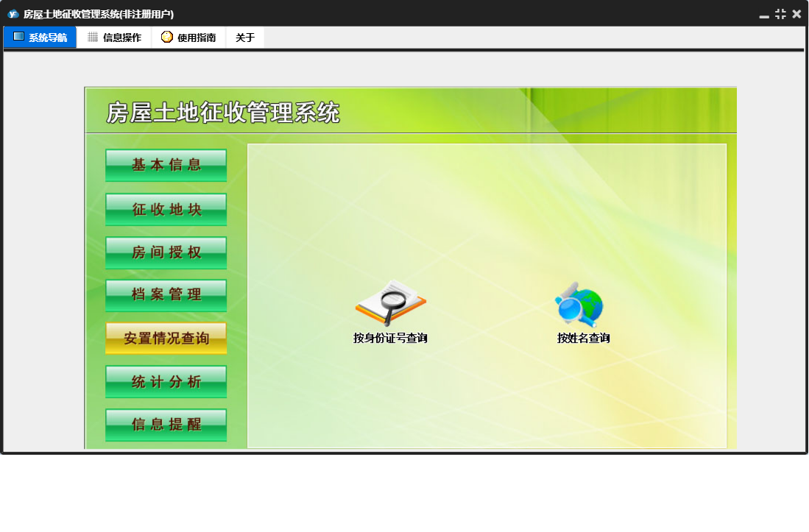Open 信息提醒 section
809x532 pixels.
click(166, 425)
